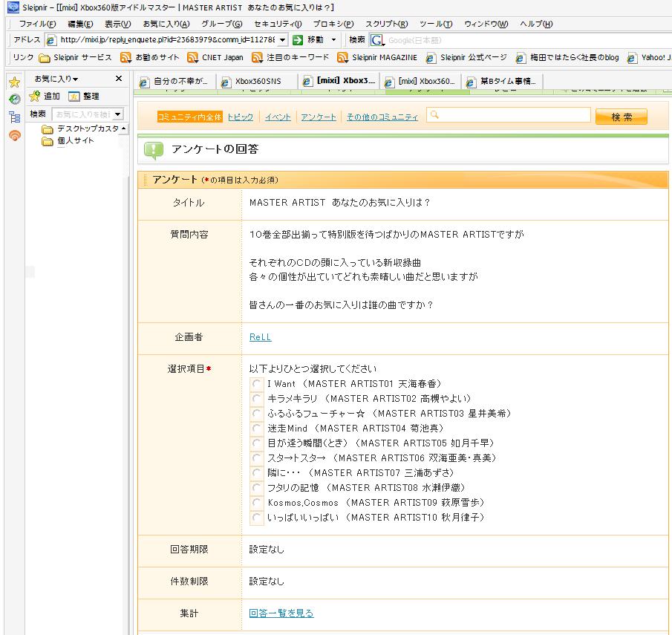Screen dimensions: 672x635
Task: Click the green speech bubble survey icon
Action: coord(154,150)
